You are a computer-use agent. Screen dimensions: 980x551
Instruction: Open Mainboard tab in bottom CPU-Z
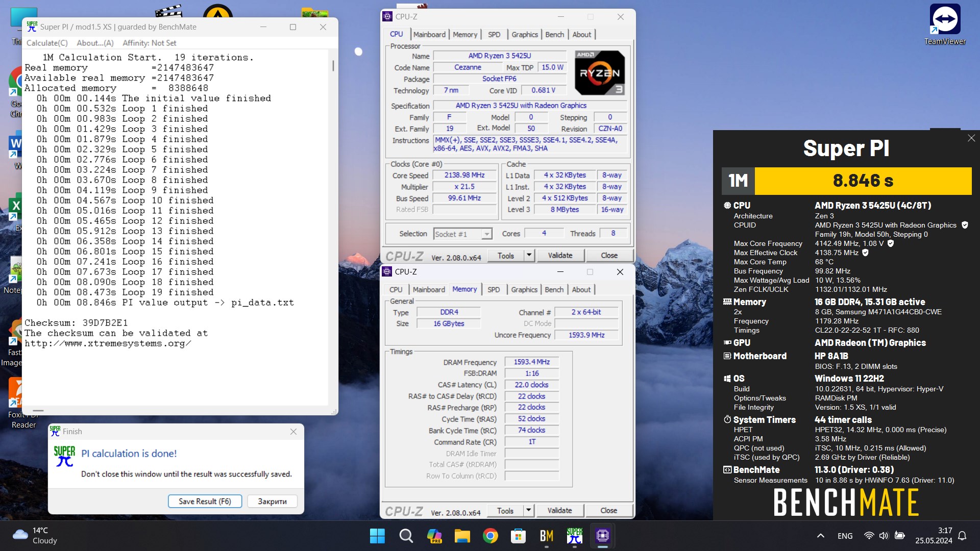(x=429, y=289)
